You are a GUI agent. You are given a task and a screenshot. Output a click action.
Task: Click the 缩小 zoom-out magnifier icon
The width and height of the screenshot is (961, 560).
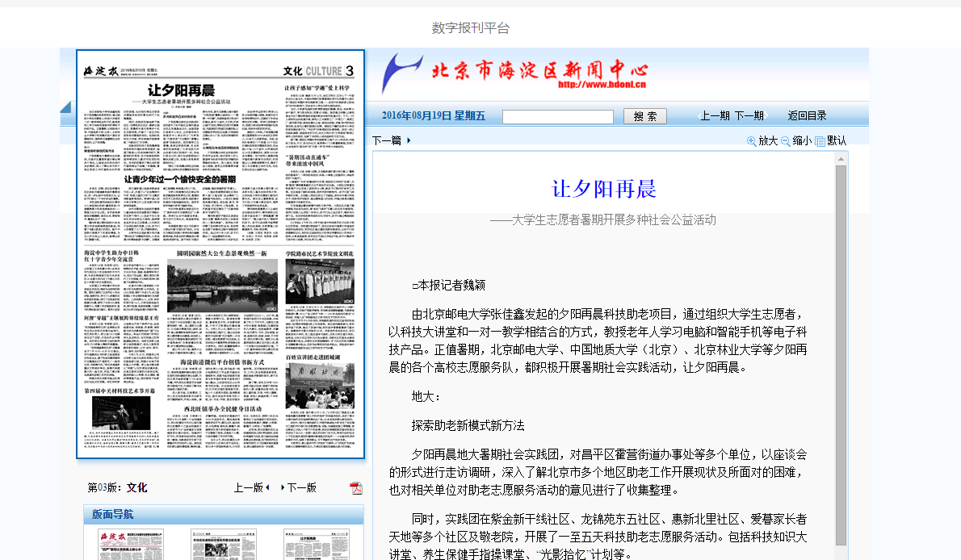pyautogui.click(x=786, y=141)
